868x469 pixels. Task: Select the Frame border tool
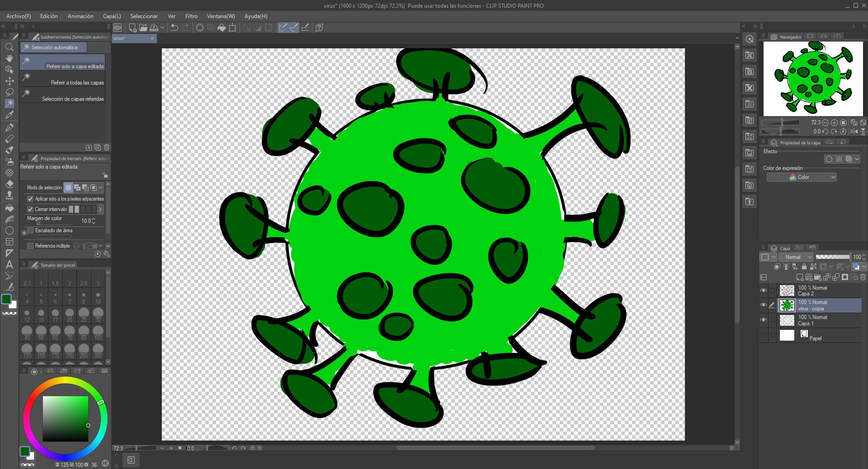point(9,242)
